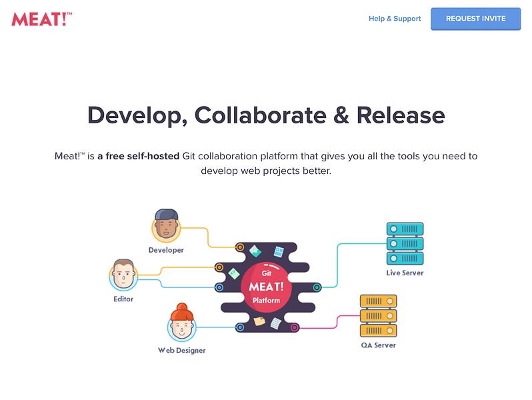Click the teal Live Server icon
This screenshot has width=532, height=400.
(x=405, y=243)
